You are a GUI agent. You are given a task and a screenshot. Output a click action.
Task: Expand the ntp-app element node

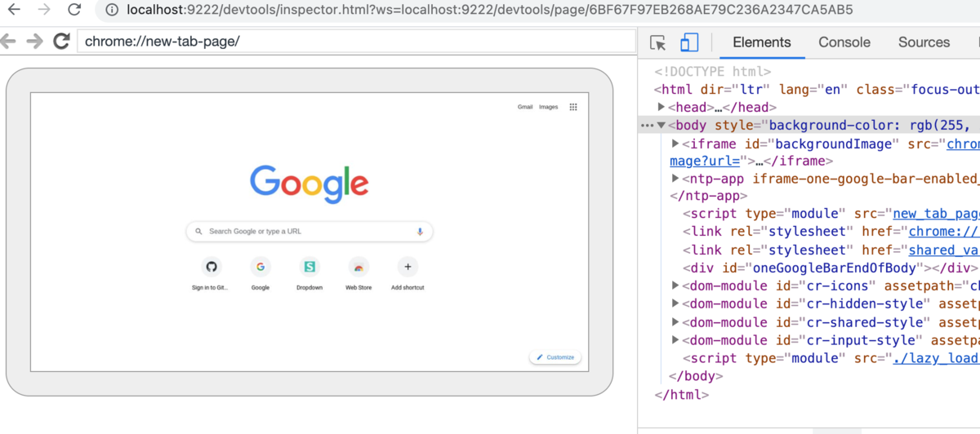[675, 178]
